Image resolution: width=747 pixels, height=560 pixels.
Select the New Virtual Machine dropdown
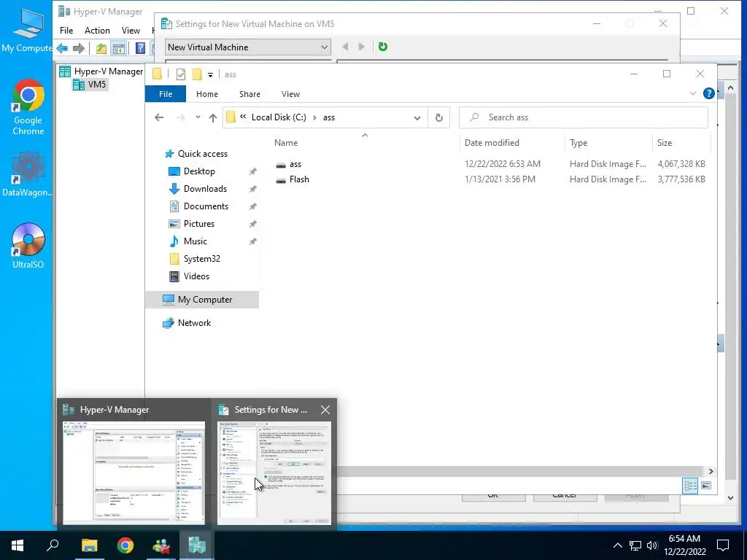coord(248,47)
